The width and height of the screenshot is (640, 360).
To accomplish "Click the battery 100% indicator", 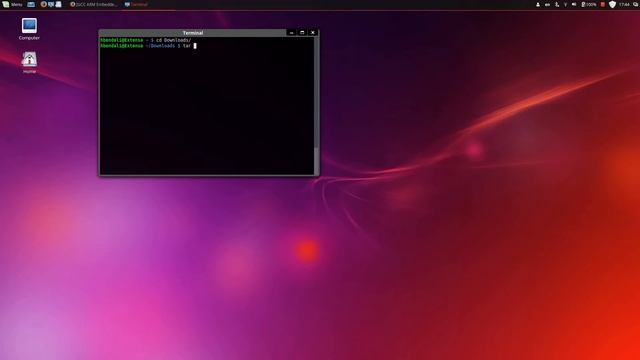I will 589,4.
